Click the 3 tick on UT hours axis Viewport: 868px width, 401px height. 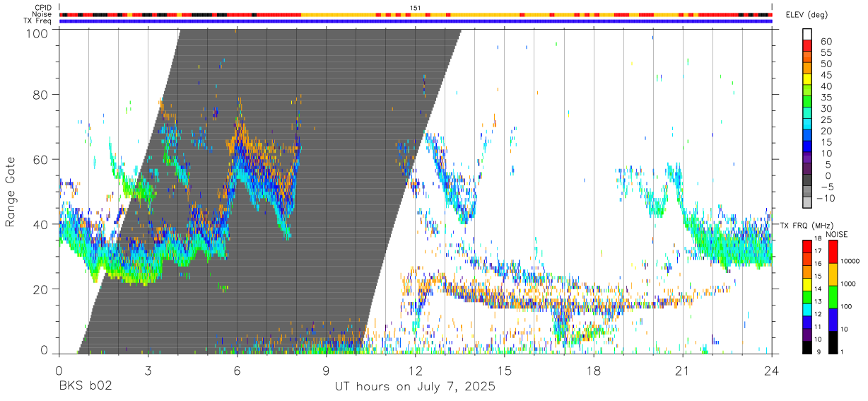148,370
